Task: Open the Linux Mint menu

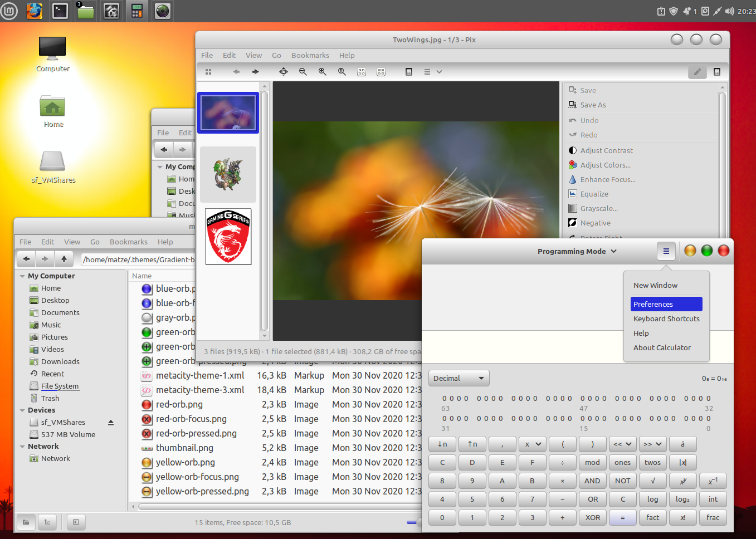Action: [x=9, y=11]
